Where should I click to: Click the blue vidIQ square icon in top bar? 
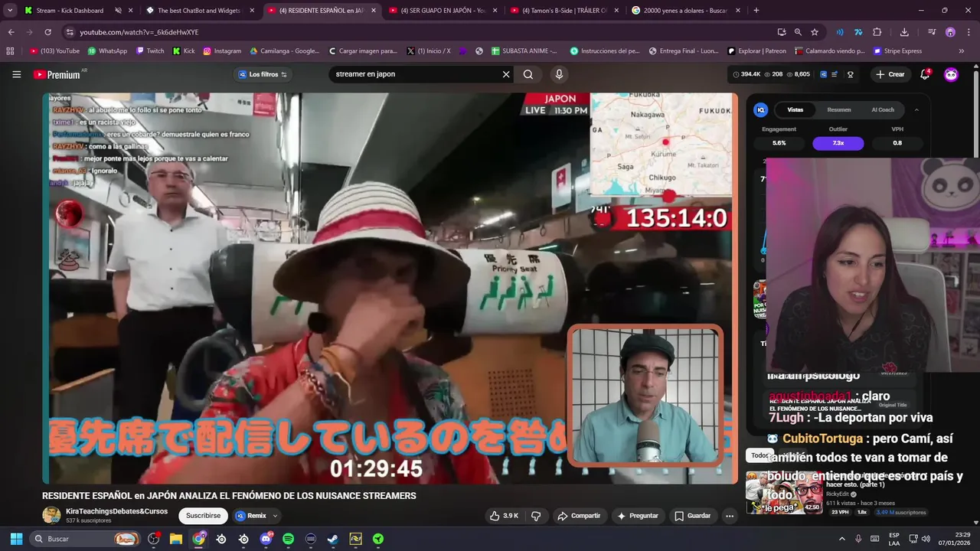tap(823, 74)
